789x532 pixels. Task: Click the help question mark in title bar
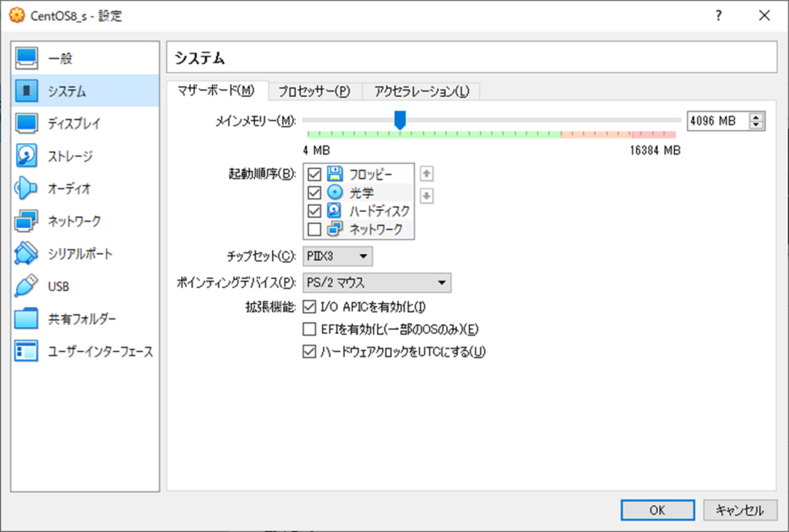click(719, 15)
